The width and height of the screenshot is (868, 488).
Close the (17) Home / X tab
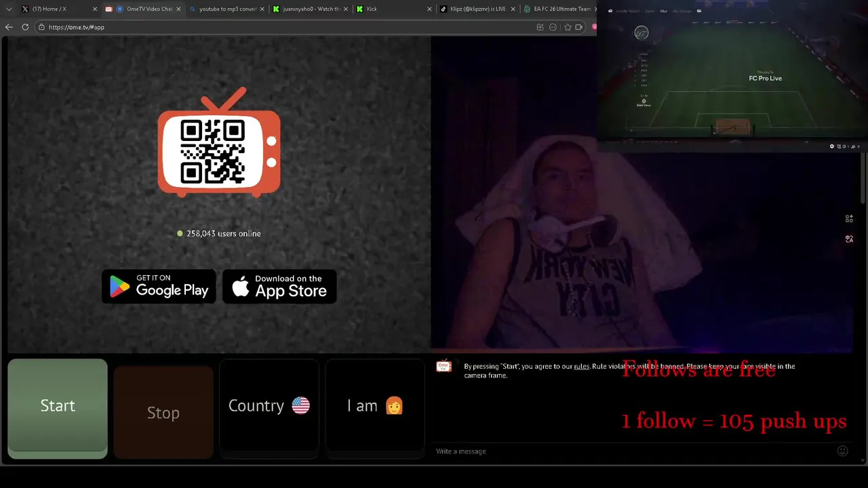coord(95,9)
